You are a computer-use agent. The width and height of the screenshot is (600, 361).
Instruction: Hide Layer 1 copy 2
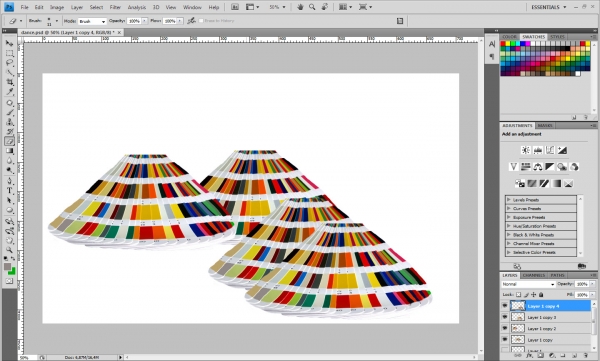505,328
